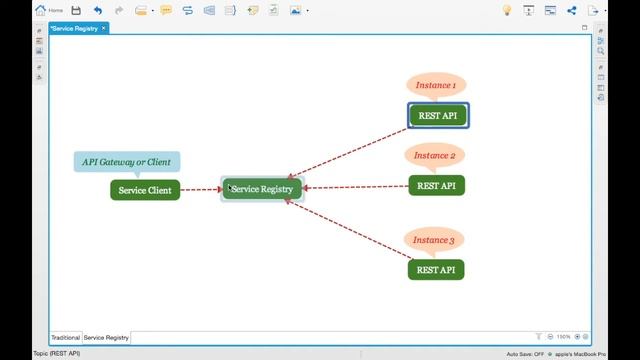Open the bottom-most icon on right sidebar
Screen dimensions: 640x360
pyautogui.click(x=600, y=98)
